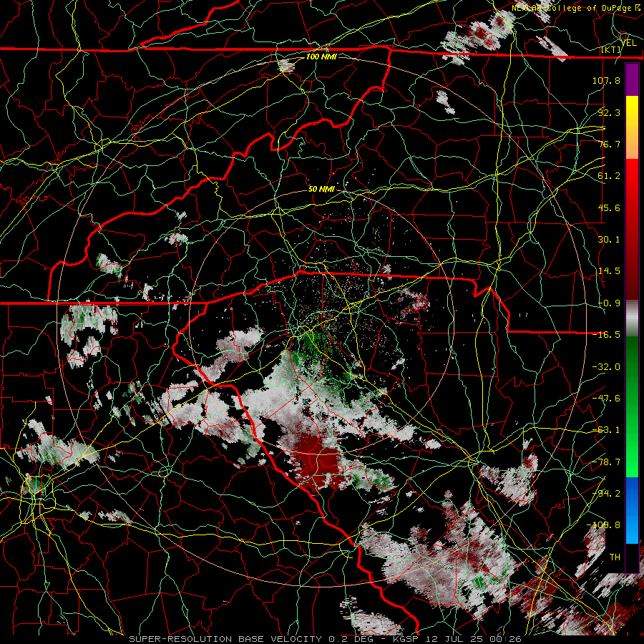Screen dimensions: 644x644
Task: Click the -78.7 legend value
Action: (x=606, y=462)
